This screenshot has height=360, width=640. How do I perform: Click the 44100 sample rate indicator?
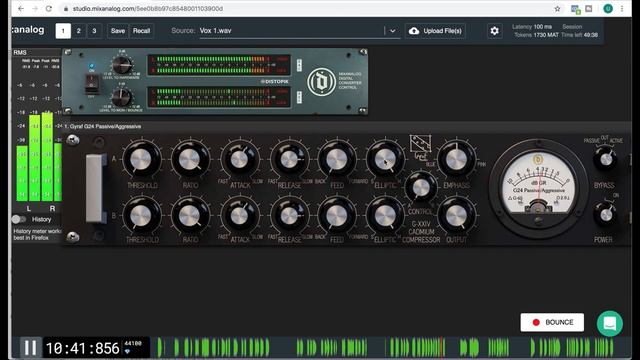(x=133, y=344)
